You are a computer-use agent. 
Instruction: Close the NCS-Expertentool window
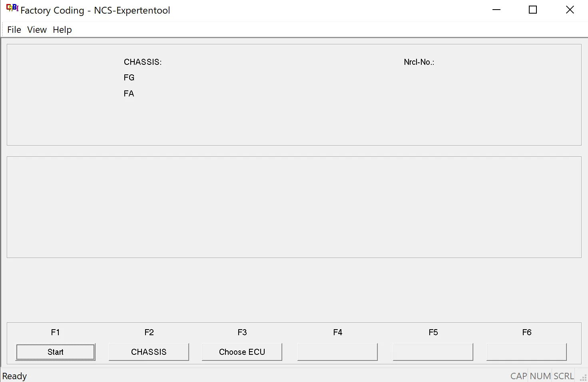tap(570, 10)
